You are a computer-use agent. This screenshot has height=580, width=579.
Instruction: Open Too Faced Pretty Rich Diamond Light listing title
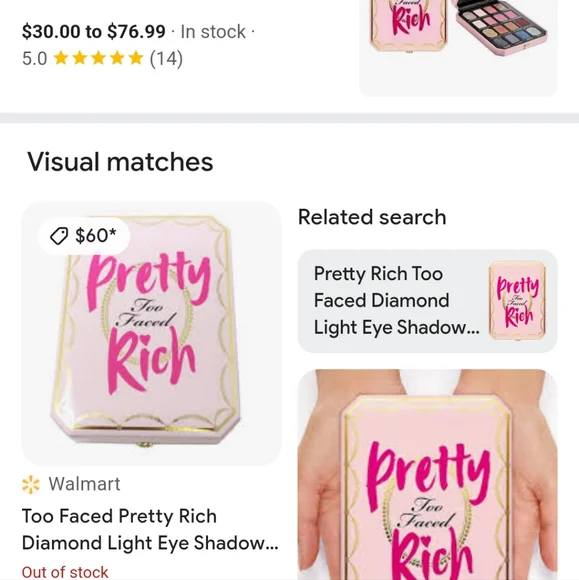point(150,529)
